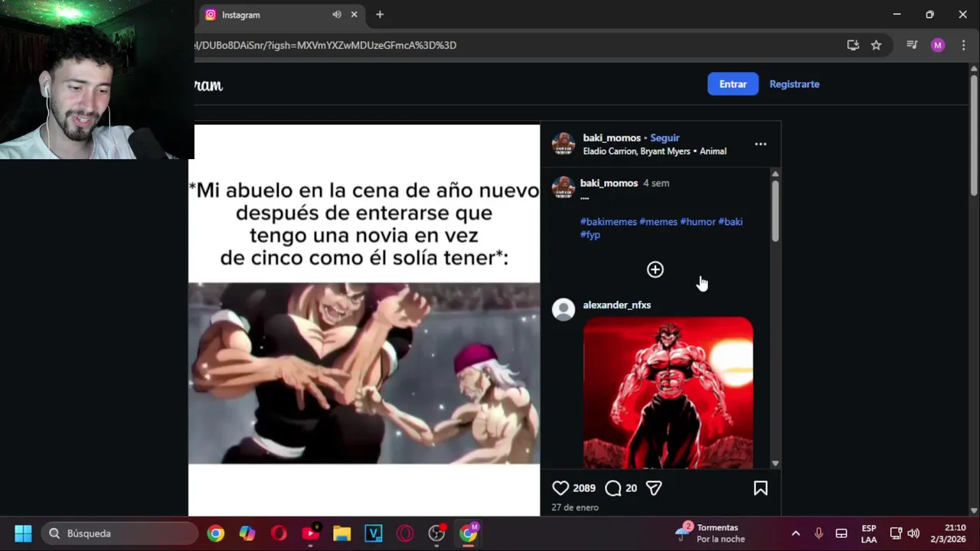Bookmark this page with the star icon
Viewport: 980px width, 551px height.
876,45
